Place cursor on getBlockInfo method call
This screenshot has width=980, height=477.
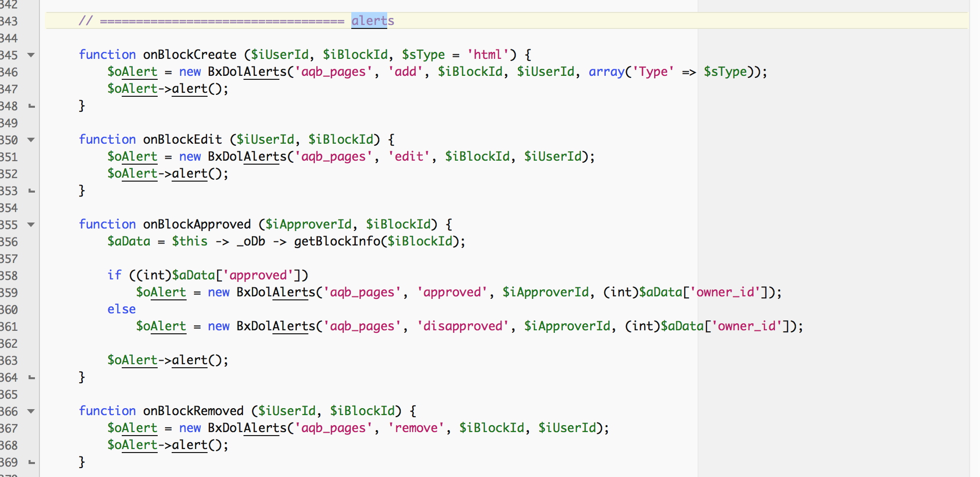click(x=336, y=241)
